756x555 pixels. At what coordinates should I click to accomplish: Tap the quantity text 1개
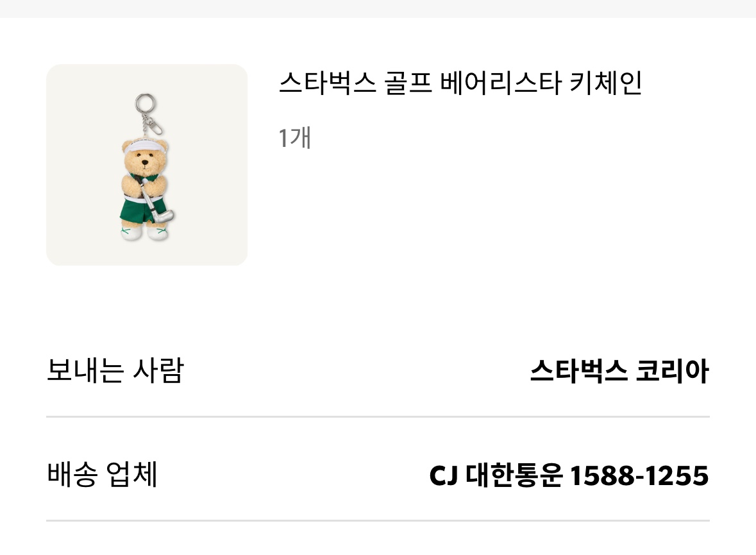pyautogui.click(x=294, y=137)
